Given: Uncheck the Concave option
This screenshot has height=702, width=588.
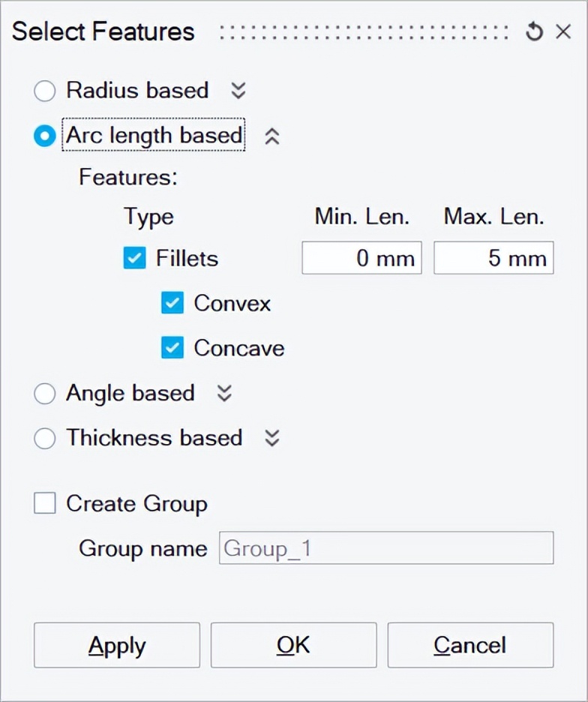Looking at the screenshot, I should tap(172, 348).
